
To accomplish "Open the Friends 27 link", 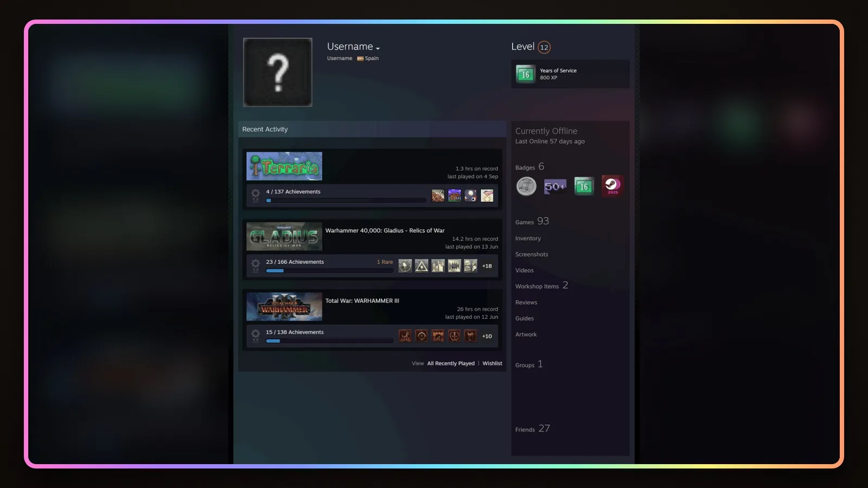I will 533,429.
